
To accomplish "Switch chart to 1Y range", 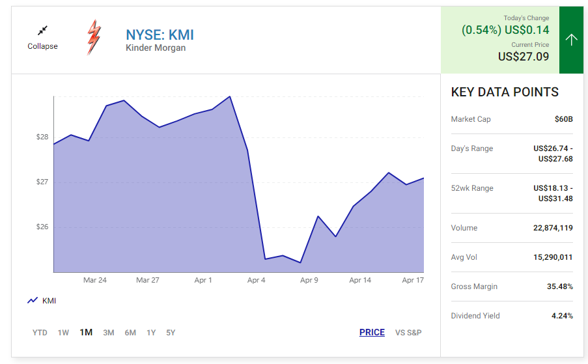I will pyautogui.click(x=151, y=333).
